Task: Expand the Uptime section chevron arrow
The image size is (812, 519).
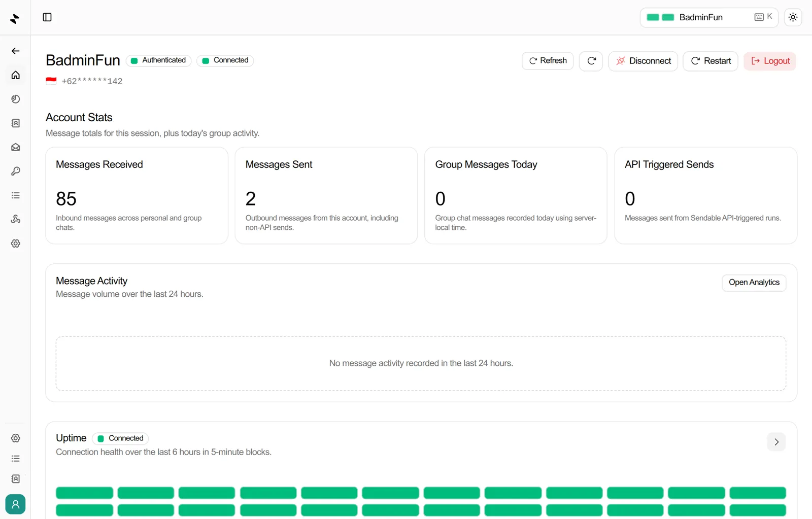Action: coord(776,442)
